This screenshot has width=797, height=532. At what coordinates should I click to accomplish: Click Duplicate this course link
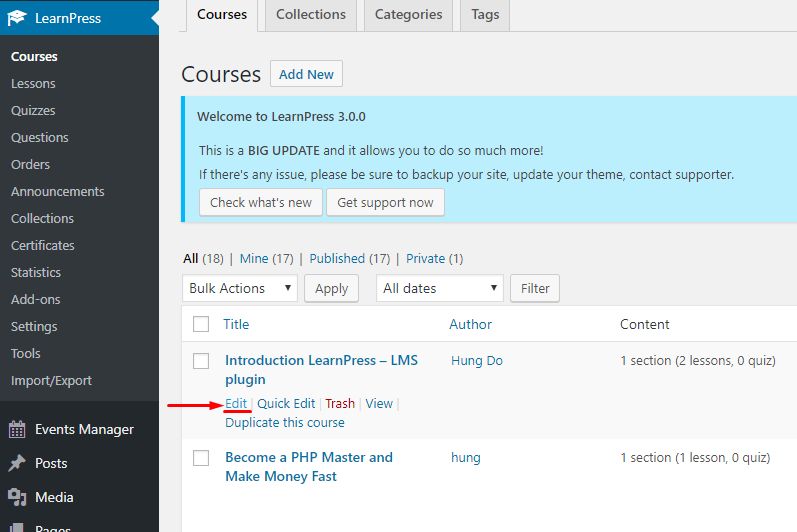click(x=285, y=423)
